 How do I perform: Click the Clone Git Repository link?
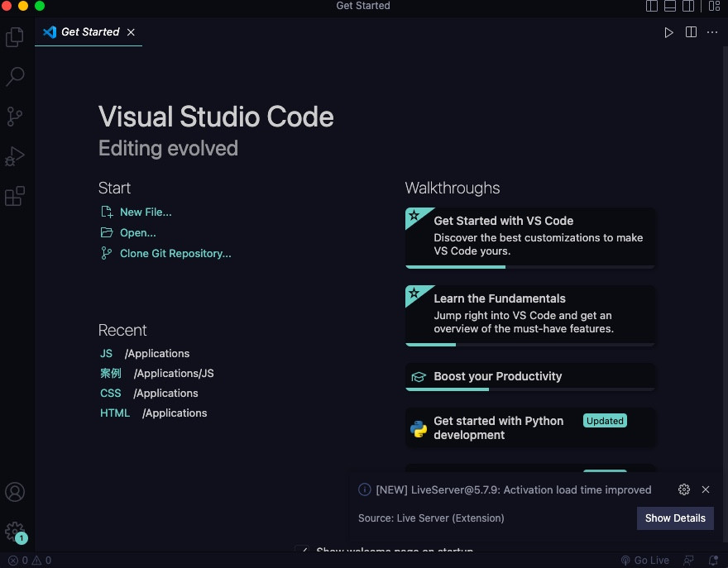[175, 254]
